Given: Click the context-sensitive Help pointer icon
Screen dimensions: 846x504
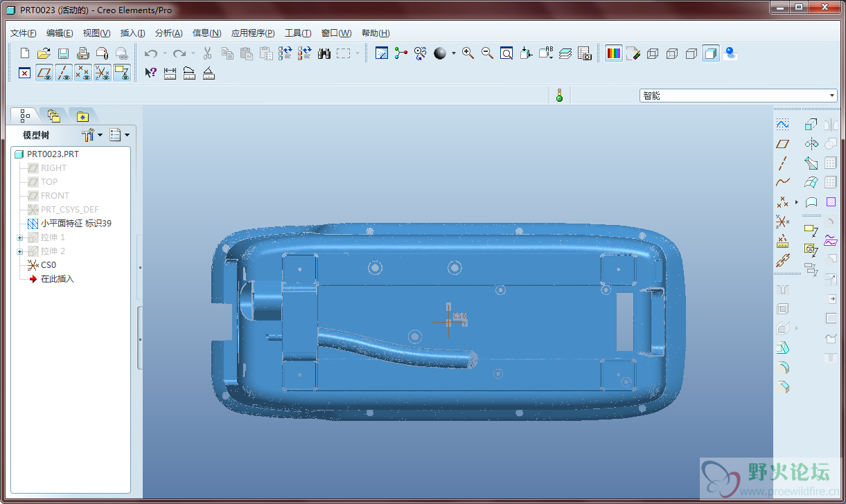Looking at the screenshot, I should 150,73.
